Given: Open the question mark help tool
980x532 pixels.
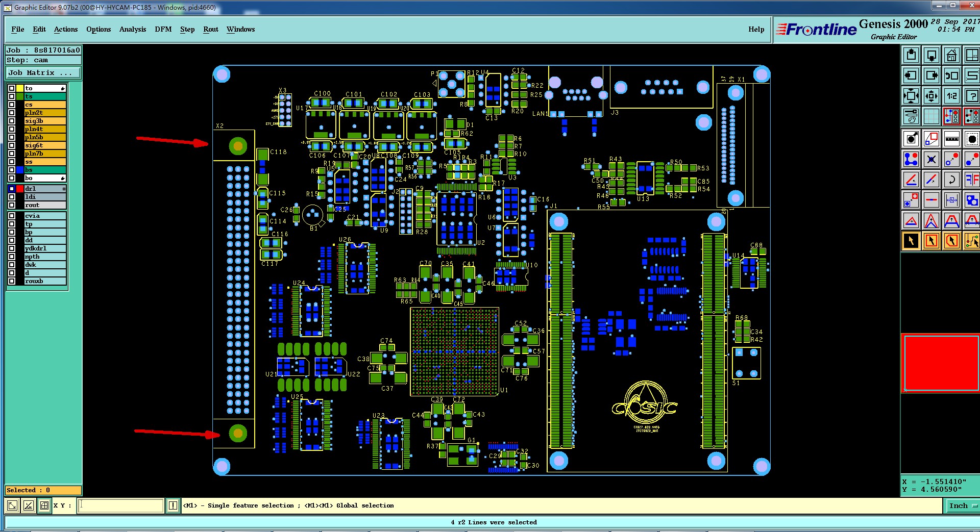Looking at the screenshot, I should 972,96.
